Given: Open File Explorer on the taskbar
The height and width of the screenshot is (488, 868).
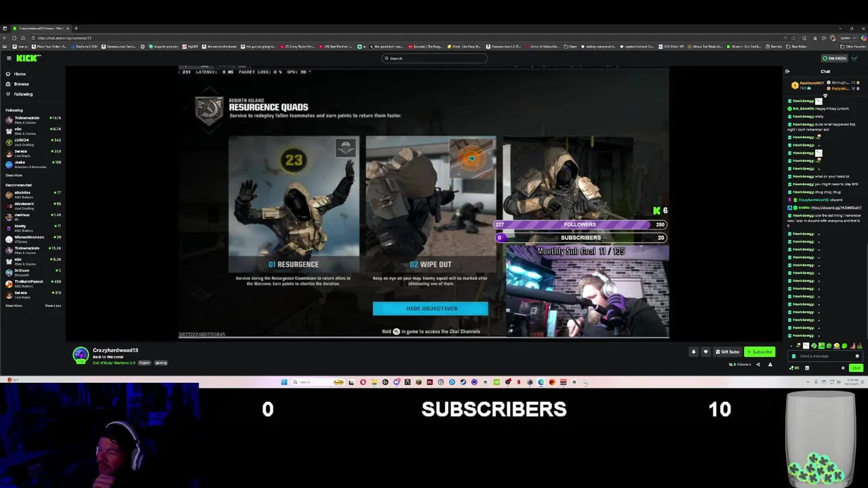Looking at the screenshot, I should coord(374,382).
